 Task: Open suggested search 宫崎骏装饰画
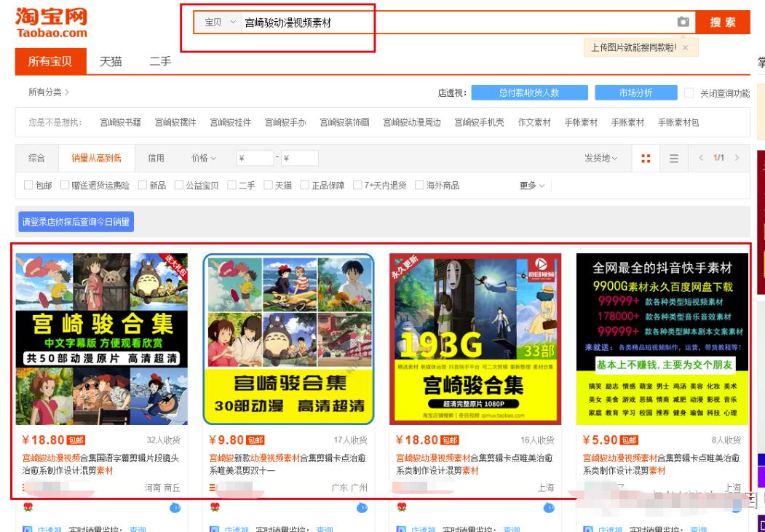click(344, 122)
